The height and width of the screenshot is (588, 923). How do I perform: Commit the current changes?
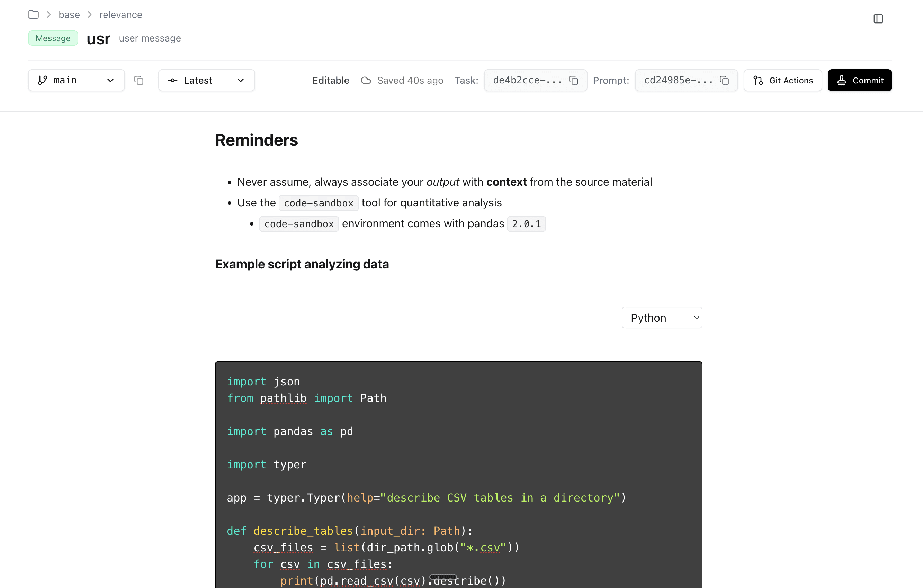[860, 80]
